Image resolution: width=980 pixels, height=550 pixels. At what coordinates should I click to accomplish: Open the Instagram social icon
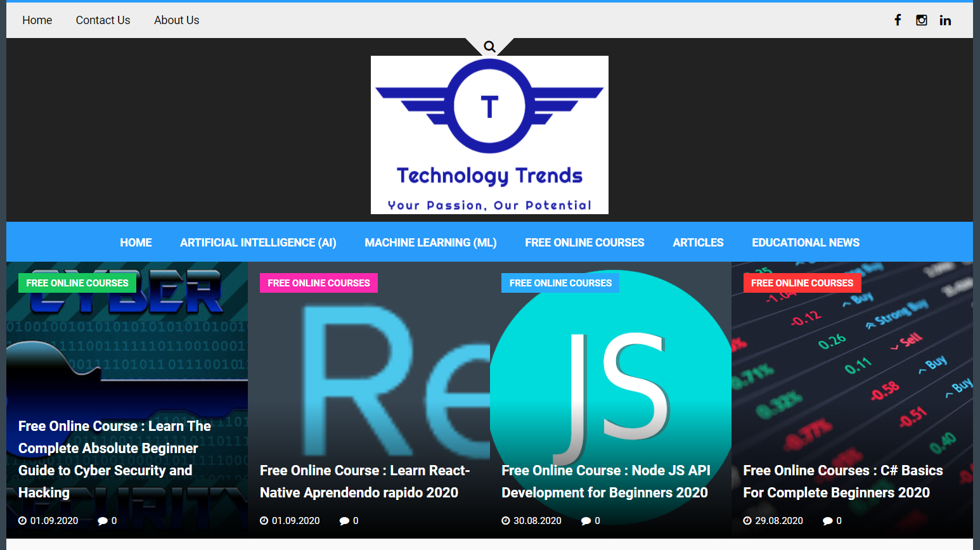pyautogui.click(x=922, y=20)
